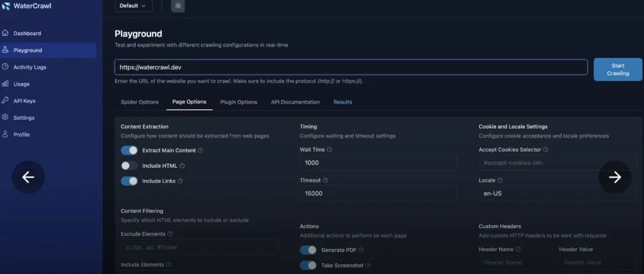Click Locale field showing en-US
The image size is (644, 274).
pyautogui.click(x=558, y=193)
